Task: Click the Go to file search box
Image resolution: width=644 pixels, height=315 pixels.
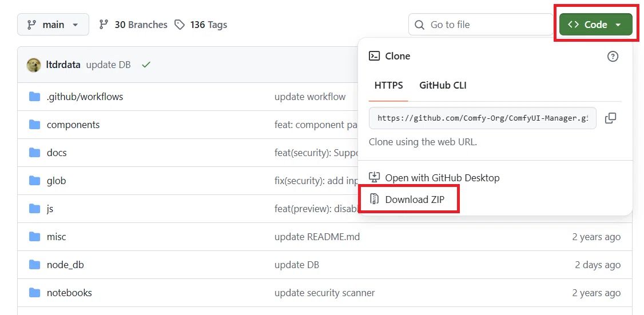Action: pyautogui.click(x=480, y=25)
